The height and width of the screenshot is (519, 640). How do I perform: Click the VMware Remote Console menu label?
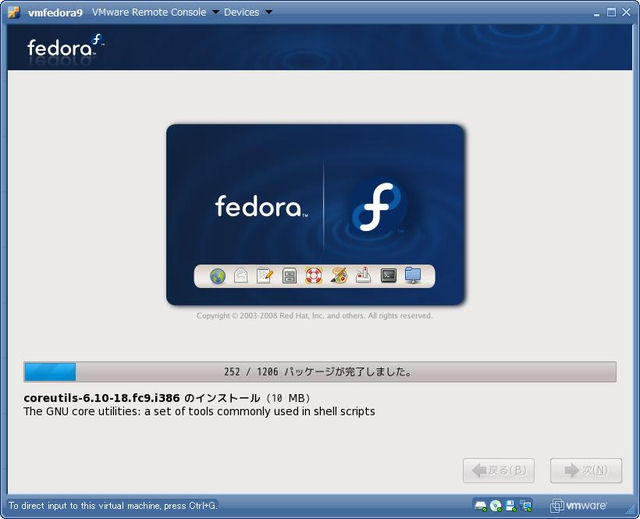click(149, 12)
